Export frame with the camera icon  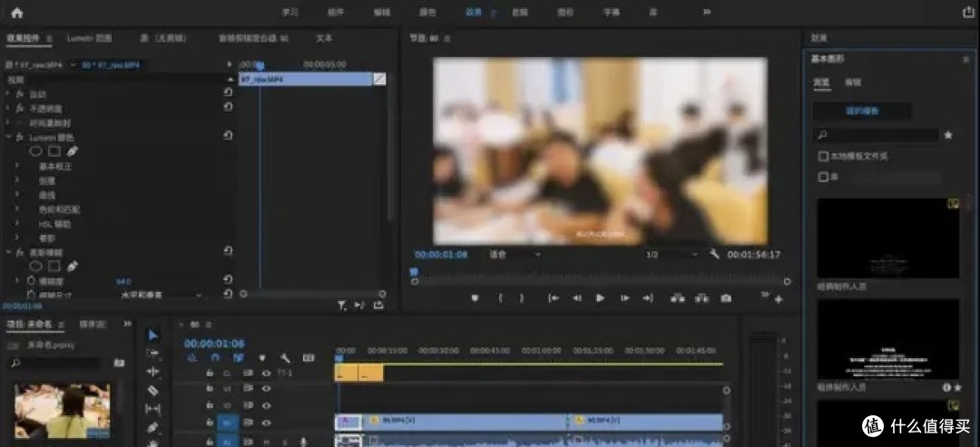726,298
